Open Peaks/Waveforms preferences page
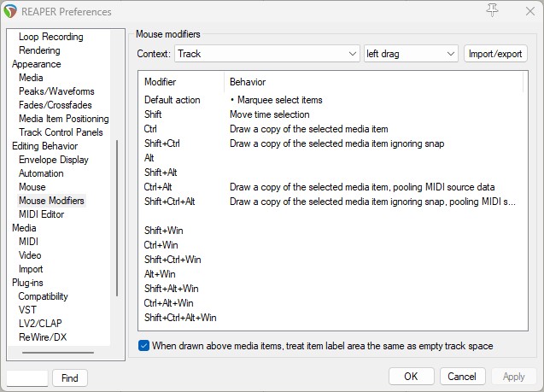544x392 pixels. click(56, 91)
